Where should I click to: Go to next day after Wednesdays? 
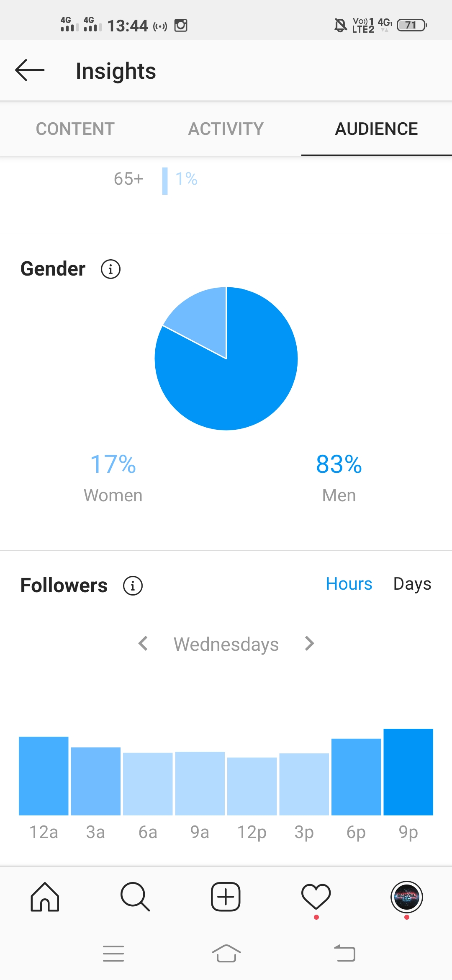309,643
